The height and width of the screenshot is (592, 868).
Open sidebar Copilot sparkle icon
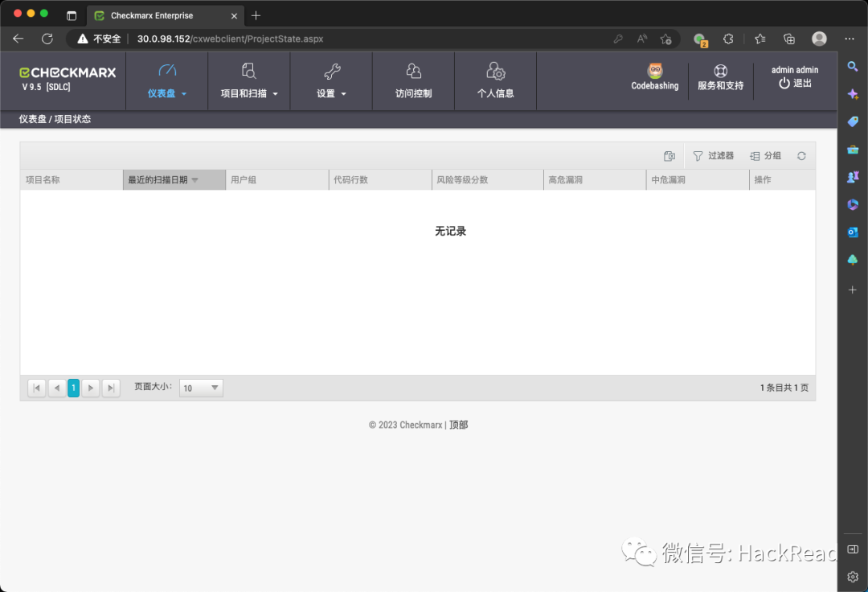click(x=853, y=94)
